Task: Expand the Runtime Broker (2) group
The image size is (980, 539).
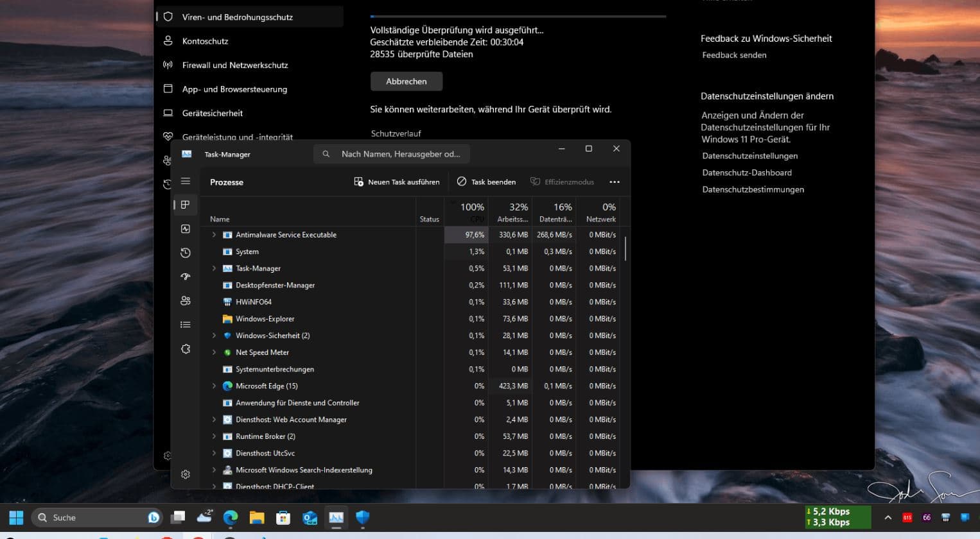Action: coord(214,436)
